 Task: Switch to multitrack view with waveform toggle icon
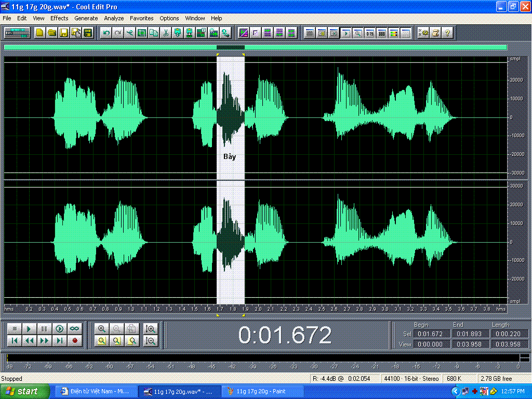pyautogui.click(x=17, y=33)
